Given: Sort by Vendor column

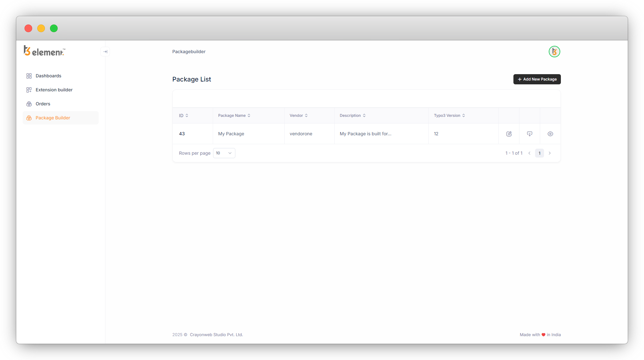Looking at the screenshot, I should [x=298, y=116].
